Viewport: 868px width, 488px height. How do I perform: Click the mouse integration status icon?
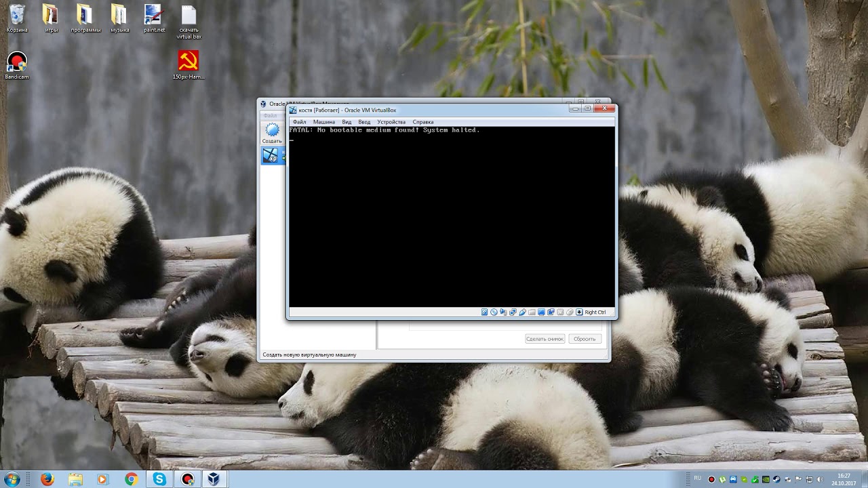click(x=570, y=312)
